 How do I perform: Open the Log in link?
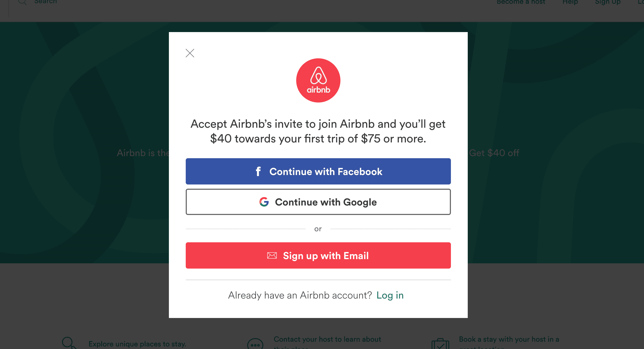pos(390,295)
